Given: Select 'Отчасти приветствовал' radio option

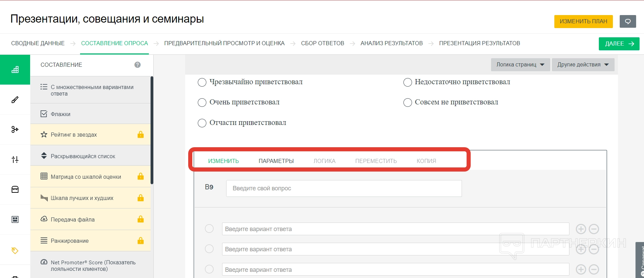Looking at the screenshot, I should pos(202,123).
